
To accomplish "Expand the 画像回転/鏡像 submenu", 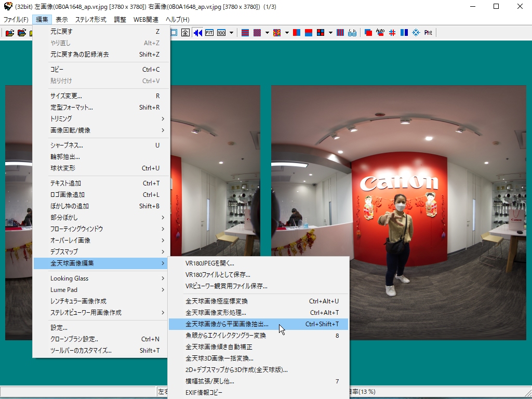I will click(101, 130).
